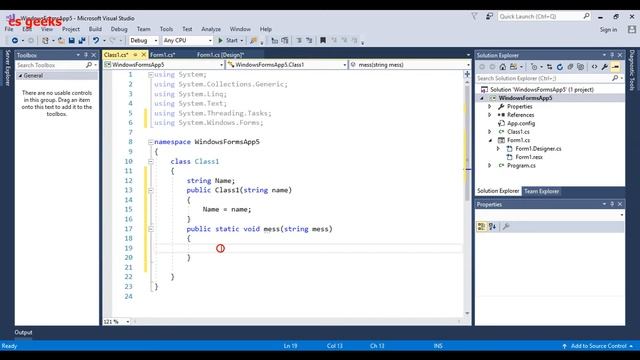The height and width of the screenshot is (360, 640).
Task: Switch to the Form1.cs* code tab
Action: [162, 55]
